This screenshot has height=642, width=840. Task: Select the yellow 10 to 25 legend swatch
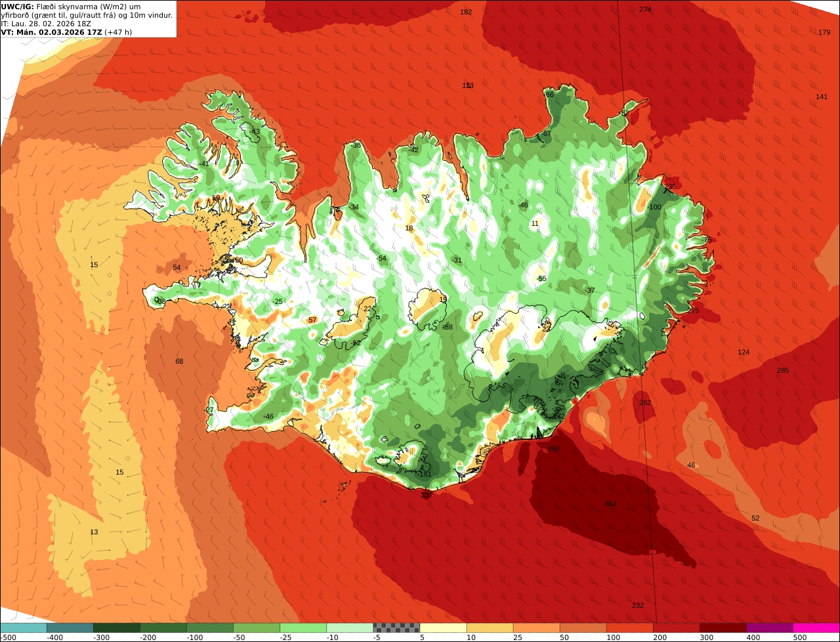click(x=490, y=628)
